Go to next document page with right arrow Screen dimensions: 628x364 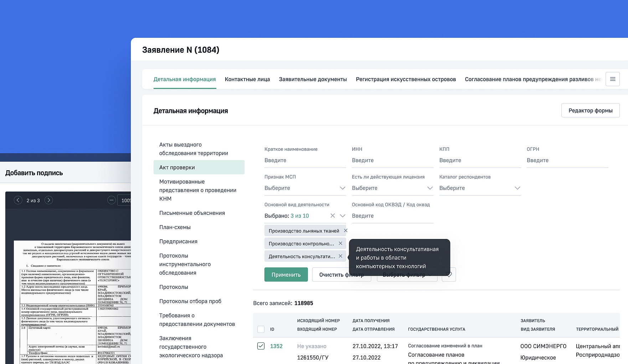[x=49, y=200]
